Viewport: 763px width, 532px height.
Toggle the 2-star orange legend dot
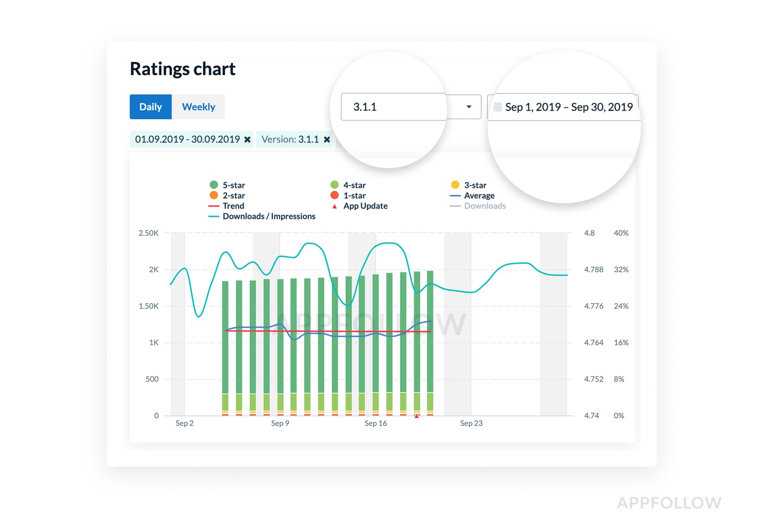pos(214,195)
